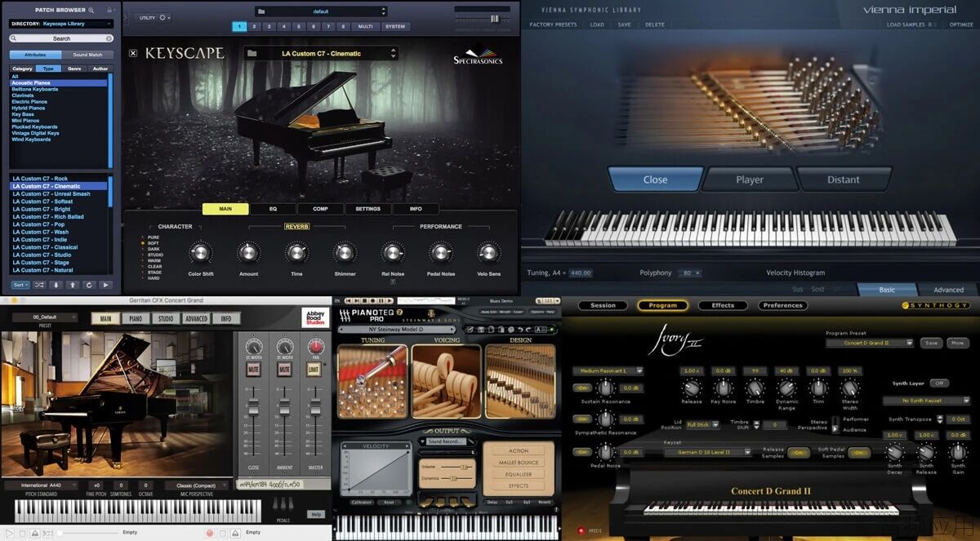Click the X box left of Keyscape logo
The width and height of the screenshot is (980, 541).
(x=133, y=53)
